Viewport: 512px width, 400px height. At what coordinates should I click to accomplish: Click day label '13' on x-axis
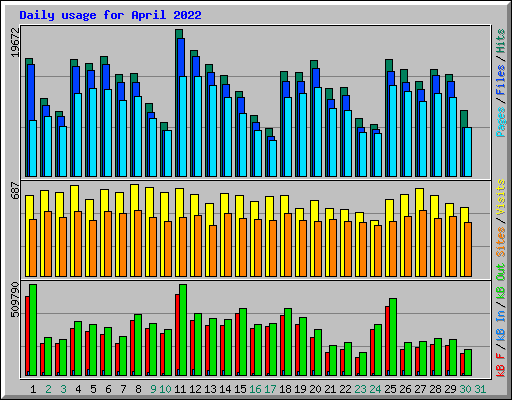pos(210,389)
